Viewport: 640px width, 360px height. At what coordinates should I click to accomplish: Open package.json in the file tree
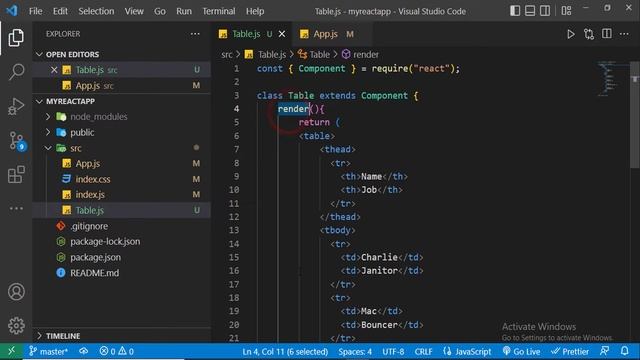95,257
